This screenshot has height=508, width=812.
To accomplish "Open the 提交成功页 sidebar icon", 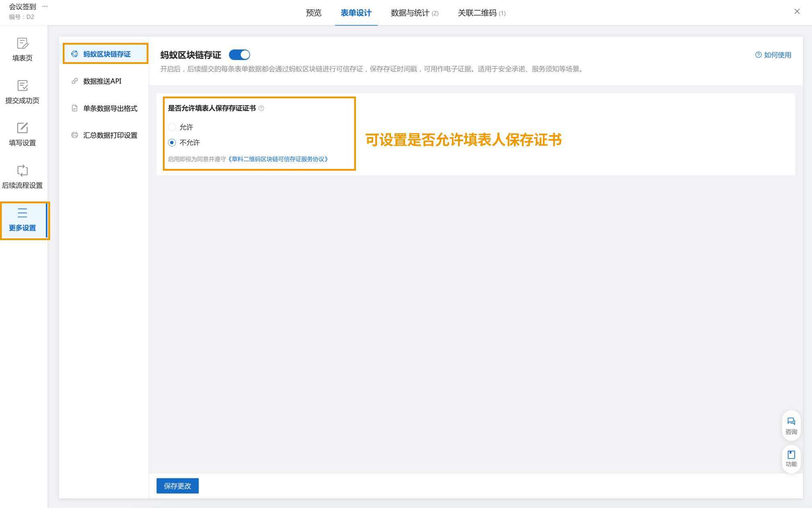I will (23, 86).
